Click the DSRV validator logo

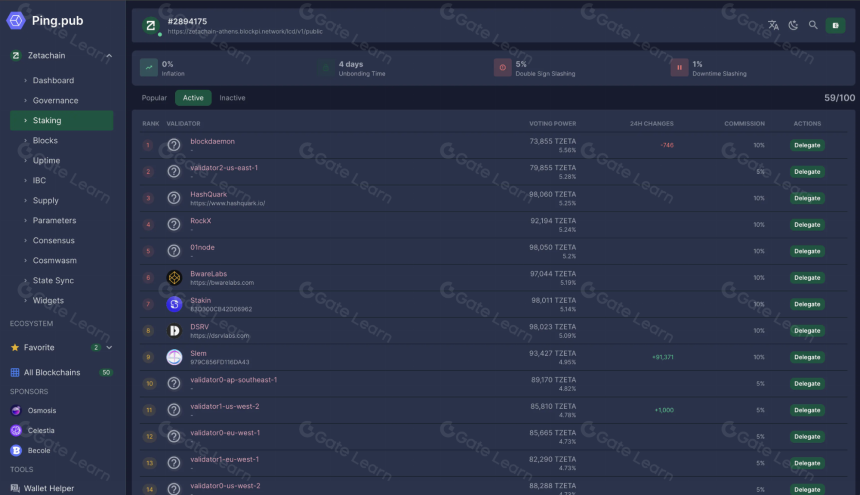coord(174,331)
